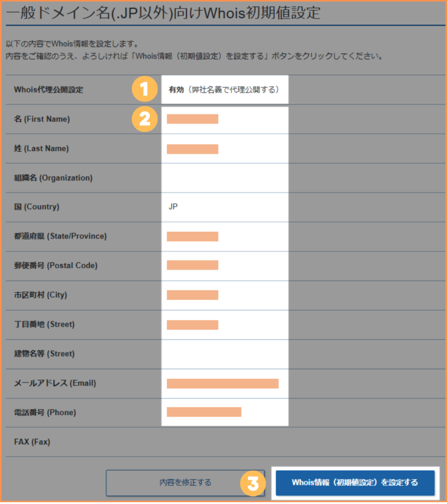447x504 pixels.
Task: Click the JP country value
Action: click(x=173, y=207)
